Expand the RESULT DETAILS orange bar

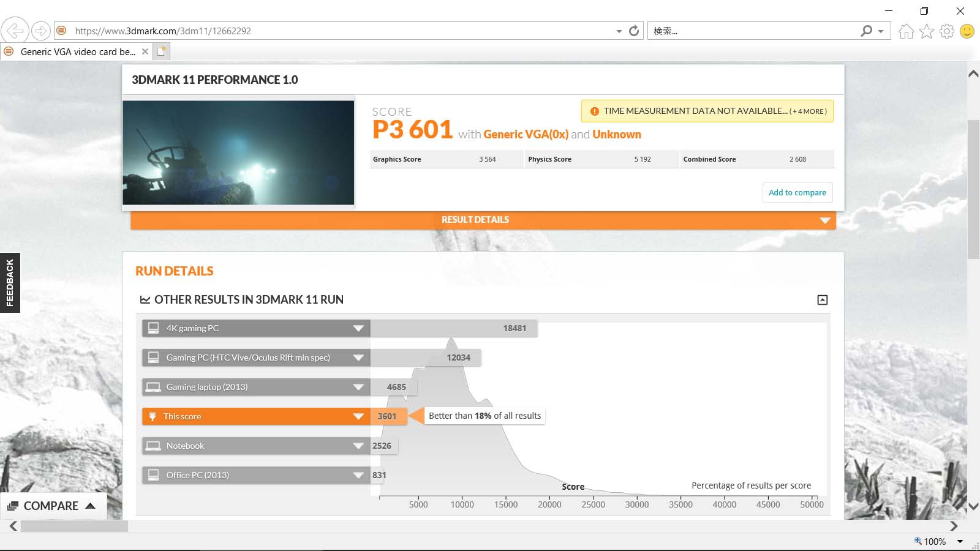483,220
